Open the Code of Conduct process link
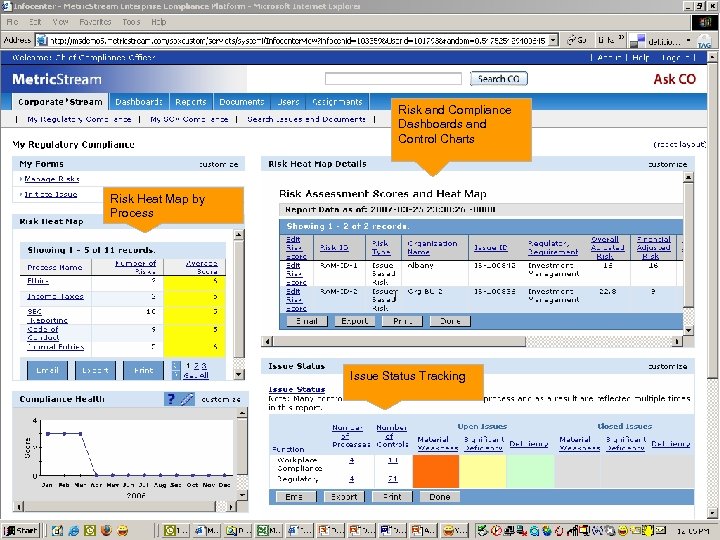The width and height of the screenshot is (720, 540). pos(43,333)
